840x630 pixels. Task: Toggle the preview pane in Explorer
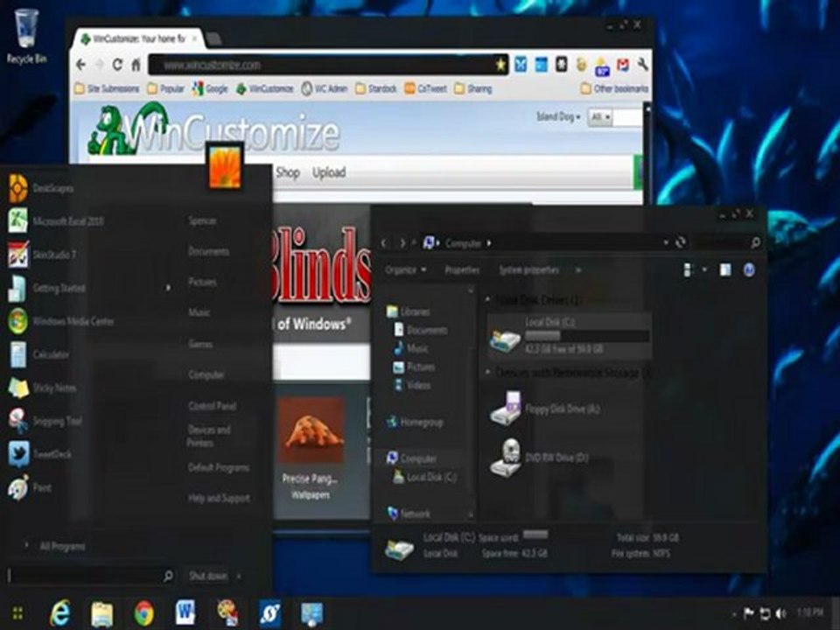[x=725, y=270]
